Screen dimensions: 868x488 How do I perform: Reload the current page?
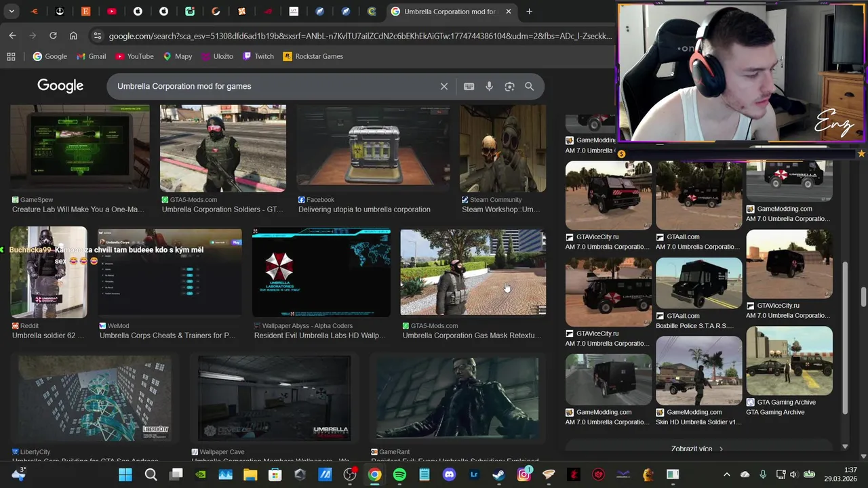pos(53,35)
